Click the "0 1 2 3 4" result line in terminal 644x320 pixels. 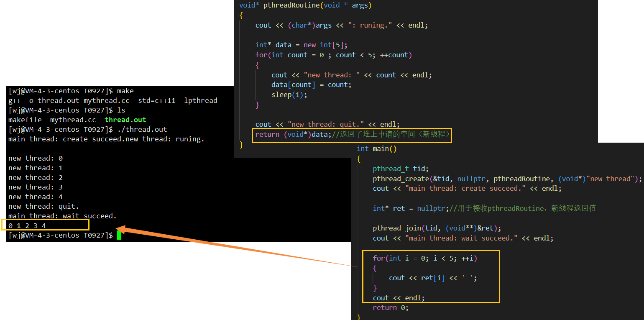(x=27, y=226)
